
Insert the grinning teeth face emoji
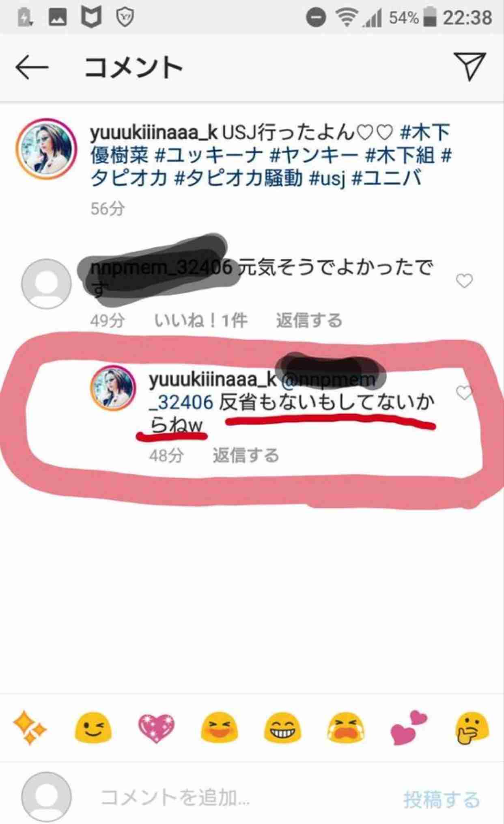click(282, 728)
